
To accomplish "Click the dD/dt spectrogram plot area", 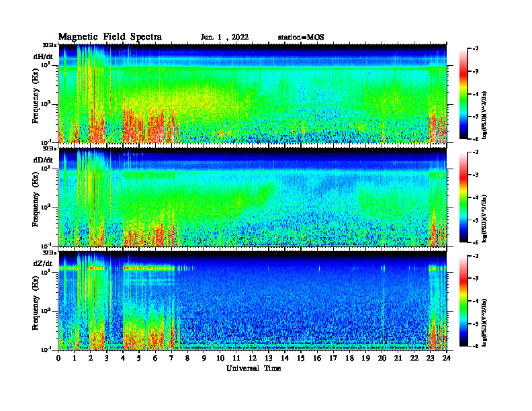I will 253,197.
